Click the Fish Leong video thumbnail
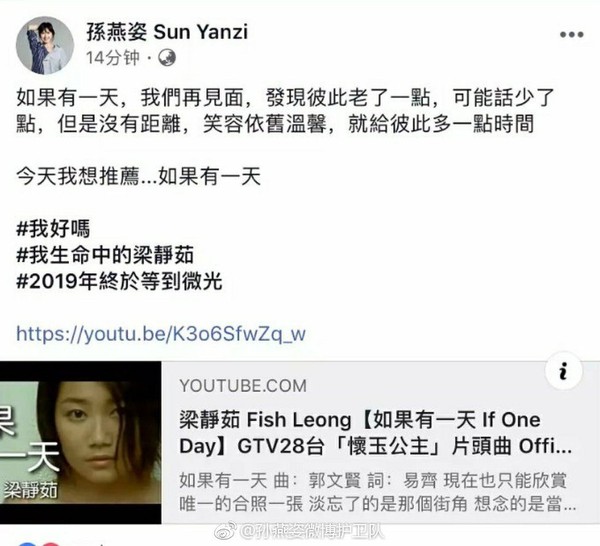 80,442
